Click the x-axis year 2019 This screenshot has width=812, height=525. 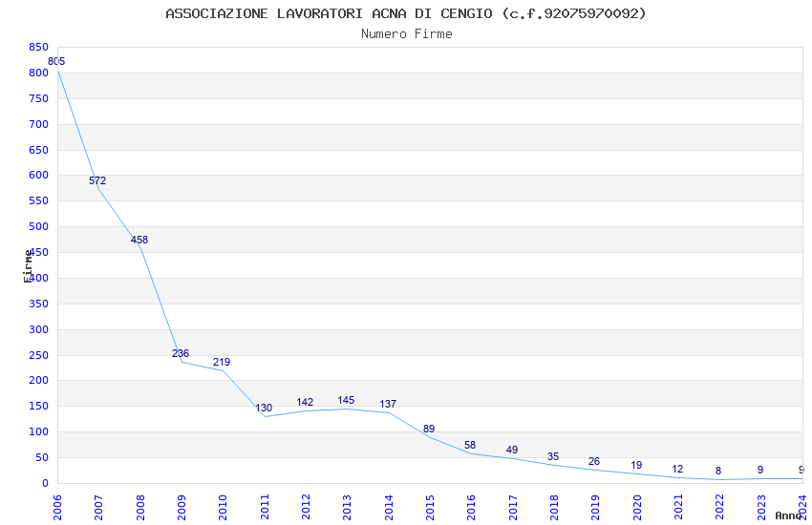[x=595, y=508]
